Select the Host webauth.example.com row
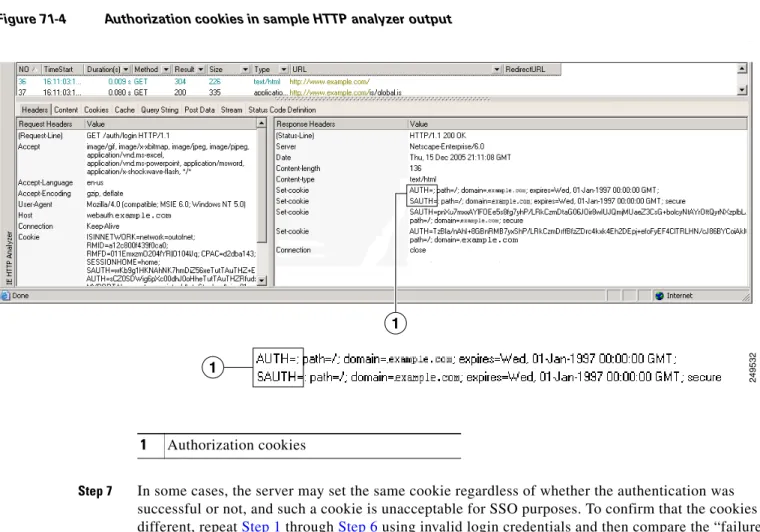760x532 pixels. click(x=137, y=215)
